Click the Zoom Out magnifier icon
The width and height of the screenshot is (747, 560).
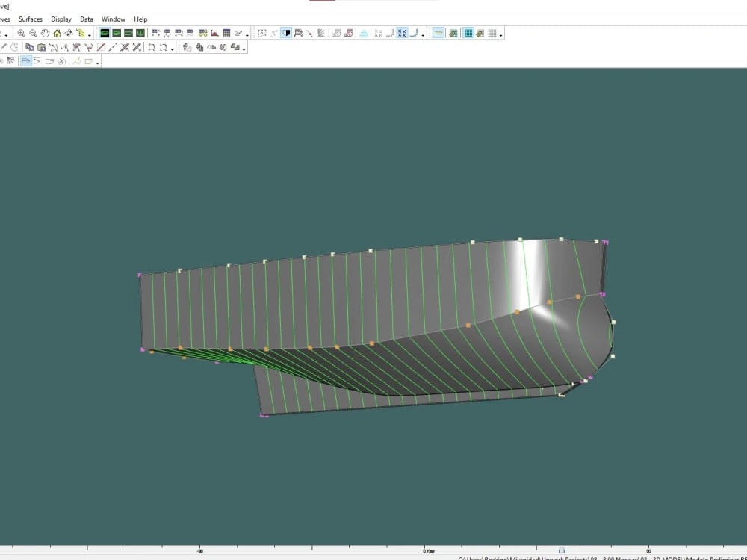33,34
